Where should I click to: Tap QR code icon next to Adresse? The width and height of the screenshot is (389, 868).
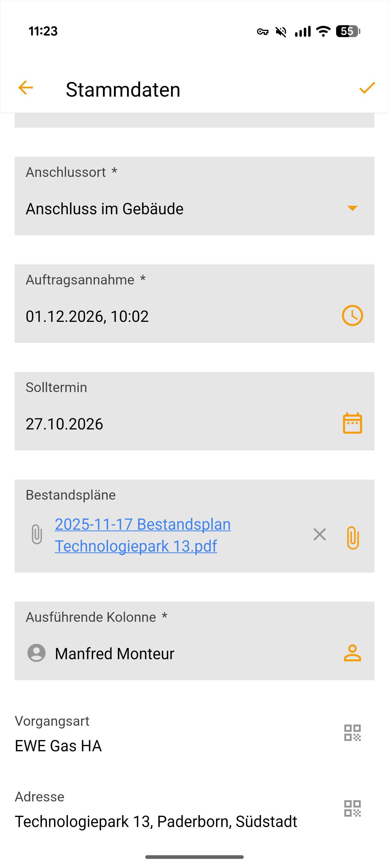point(352,808)
